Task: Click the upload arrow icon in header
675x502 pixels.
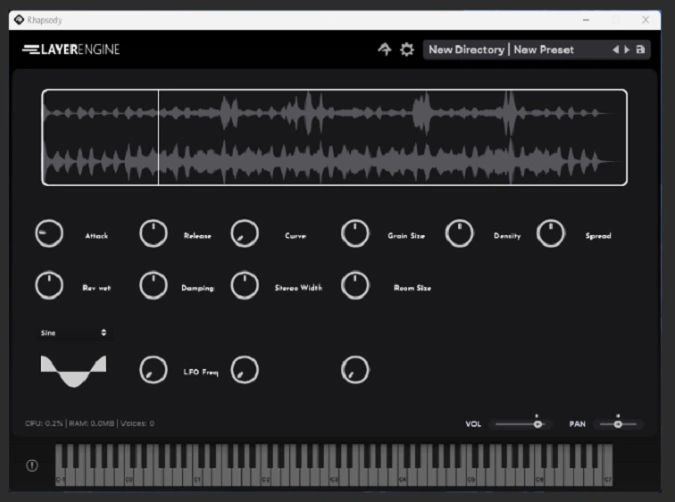Action: point(385,49)
